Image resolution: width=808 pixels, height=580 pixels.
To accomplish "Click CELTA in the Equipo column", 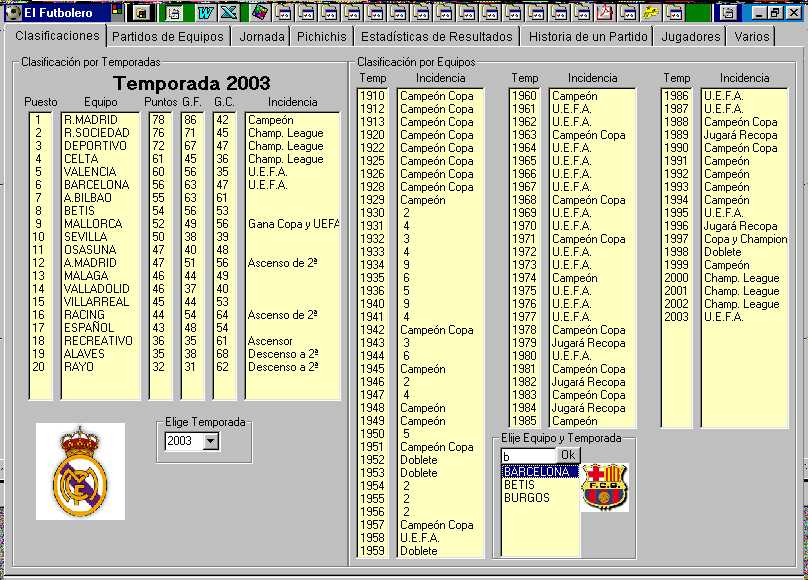I will [81, 159].
